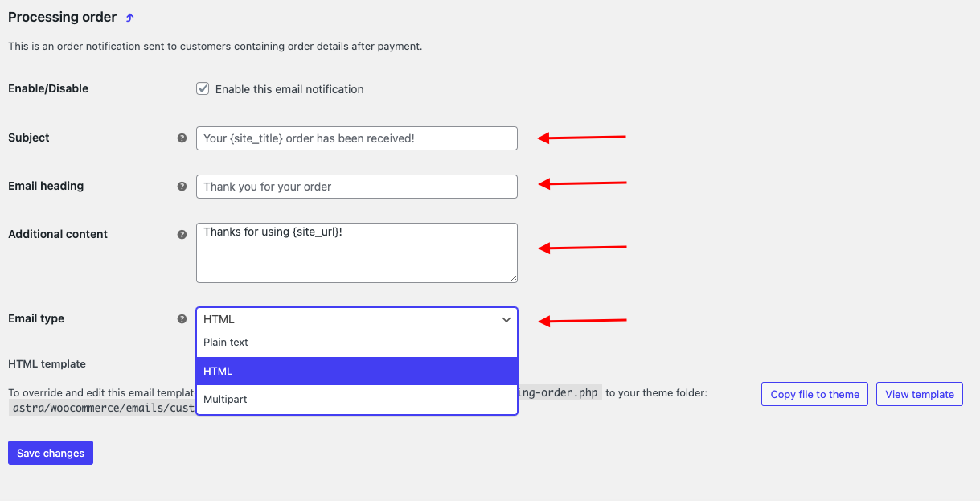This screenshot has width=980, height=501.
Task: Click the bold Email heading field label
Action: point(46,186)
